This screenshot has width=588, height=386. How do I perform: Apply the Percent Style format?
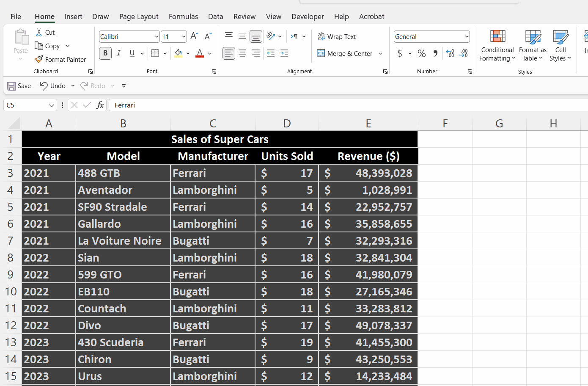(421, 53)
